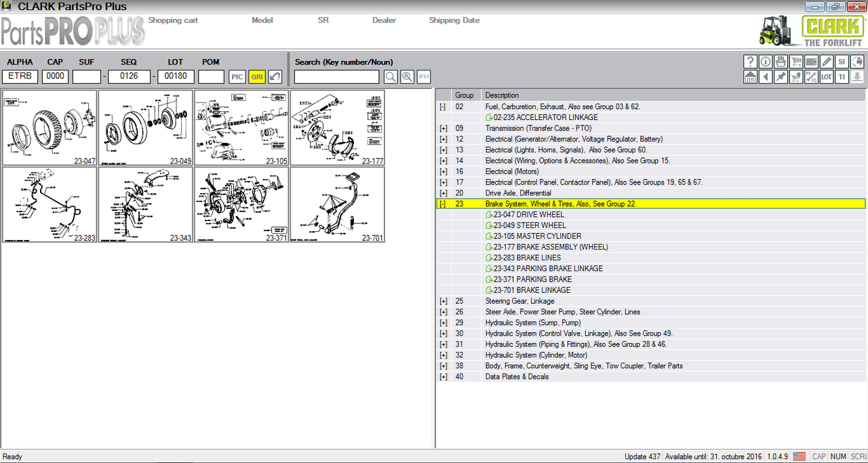Expand group 20 Drive Axle, Differential
868x463 pixels.
[443, 193]
